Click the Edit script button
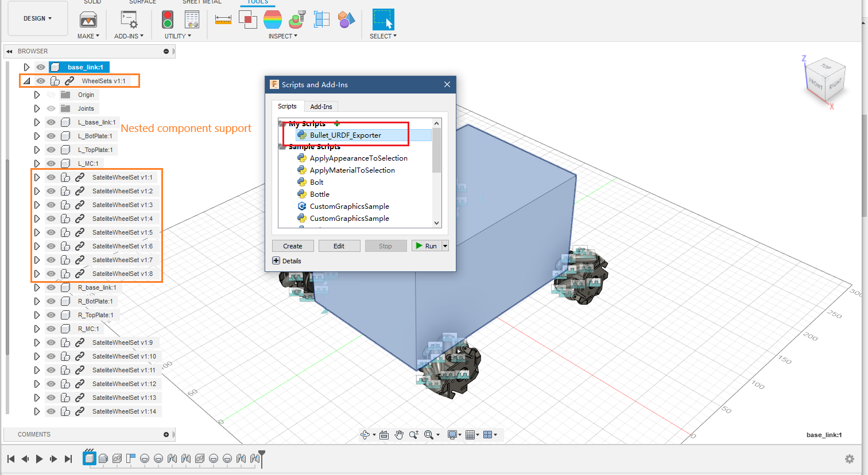This screenshot has height=475, width=868. 339,246
